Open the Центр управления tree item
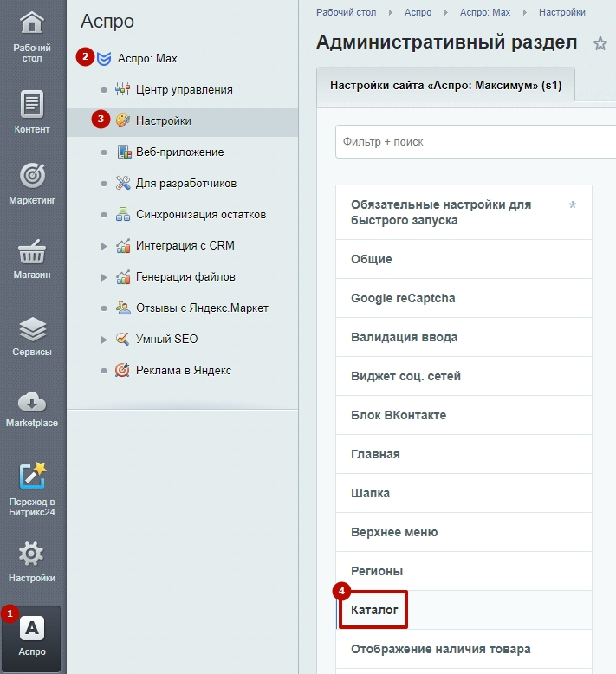The height and width of the screenshot is (674, 616). point(185,90)
